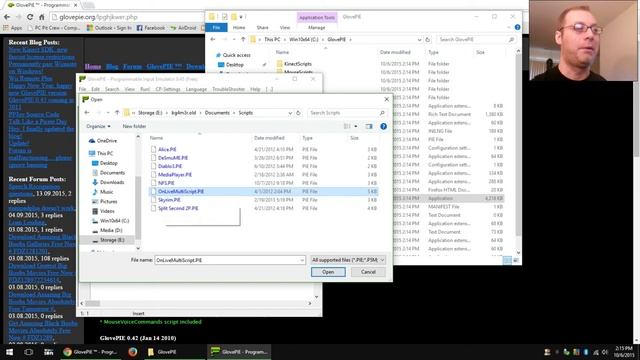The image size is (640, 360).
Task: Open Task View on taskbar
Action: 29,352
